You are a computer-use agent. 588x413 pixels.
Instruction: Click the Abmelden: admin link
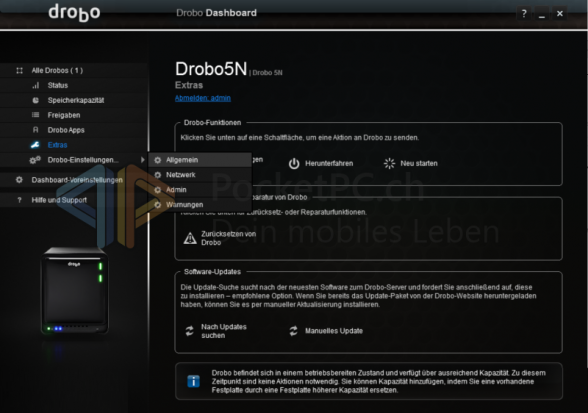202,98
